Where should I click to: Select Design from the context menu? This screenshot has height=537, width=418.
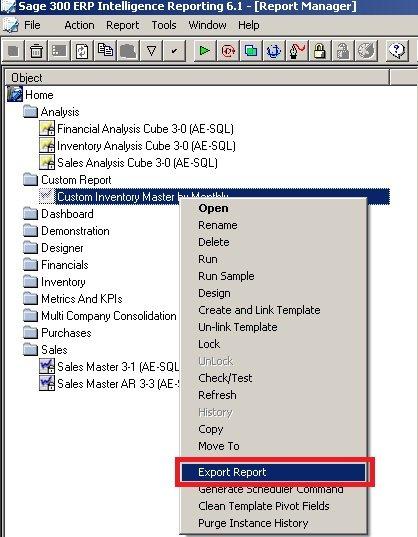273,293
